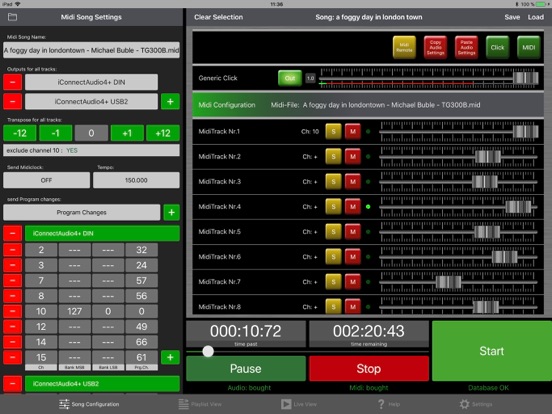Viewport: 552px width, 414px height.
Task: Open the iConnectAudio4+ USB2 output selector
Action: [x=92, y=101]
